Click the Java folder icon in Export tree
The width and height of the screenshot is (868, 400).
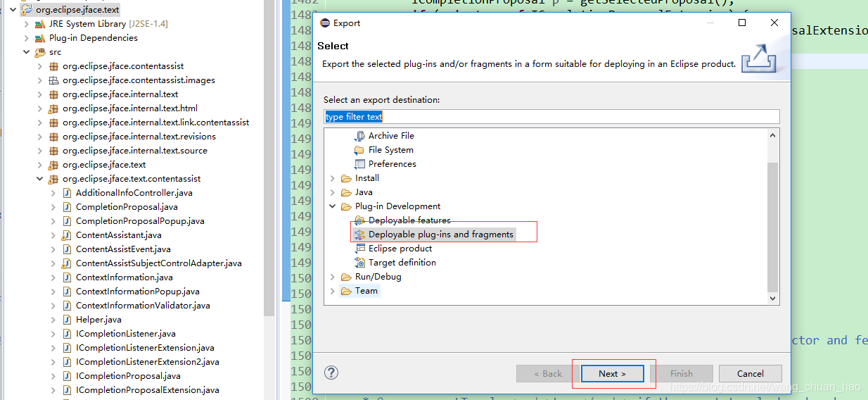(x=346, y=192)
